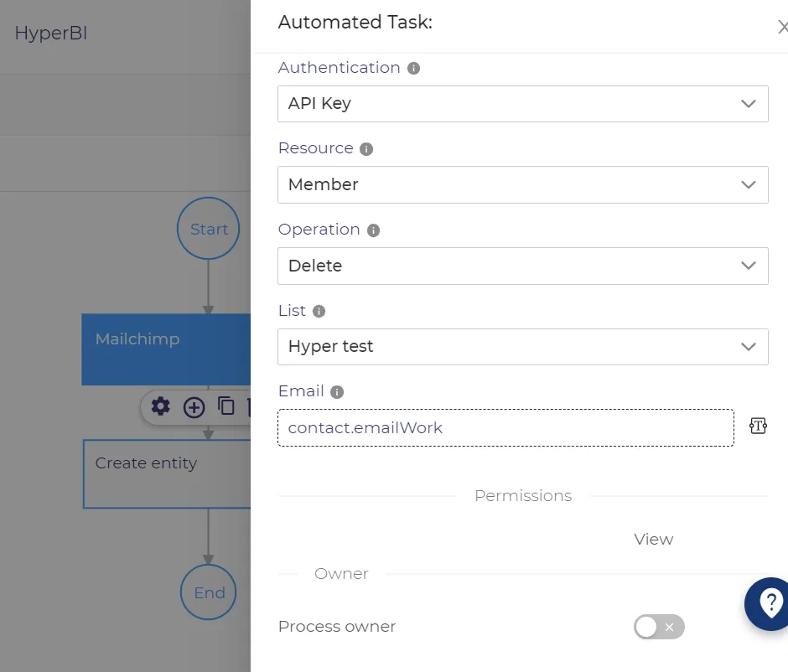
Task: Click the Email info icon
Action: coord(337,392)
